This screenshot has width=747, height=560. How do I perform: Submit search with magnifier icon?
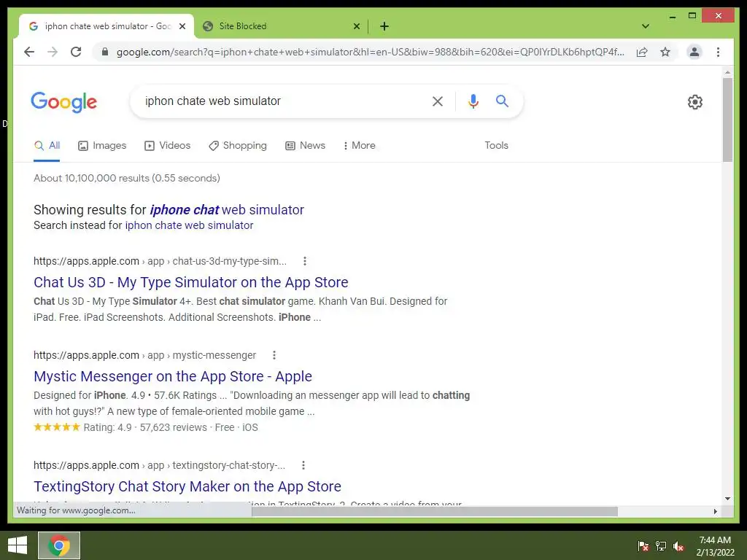[502, 101]
